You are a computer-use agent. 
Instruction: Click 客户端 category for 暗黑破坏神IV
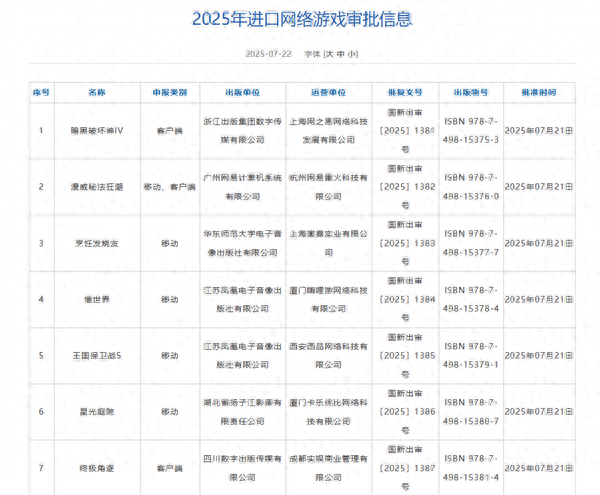[x=170, y=131]
